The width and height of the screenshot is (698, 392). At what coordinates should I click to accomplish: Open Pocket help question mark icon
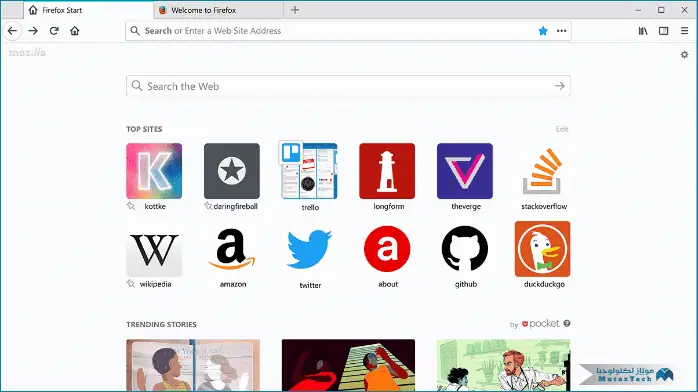[567, 323]
